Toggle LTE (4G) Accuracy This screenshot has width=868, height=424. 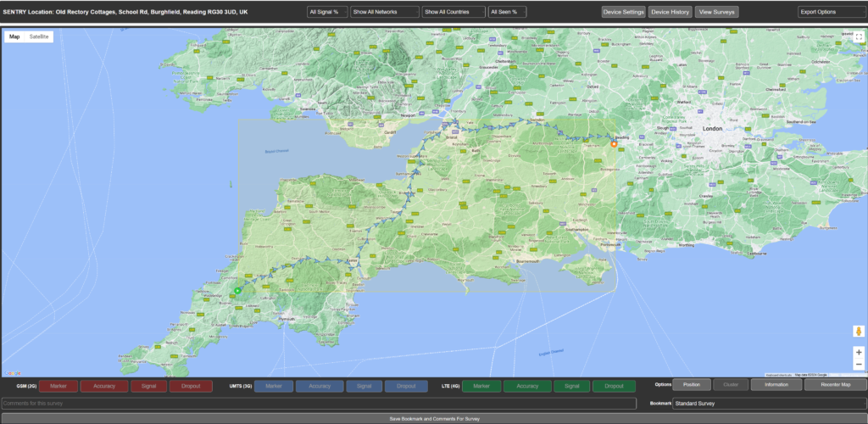(527, 386)
